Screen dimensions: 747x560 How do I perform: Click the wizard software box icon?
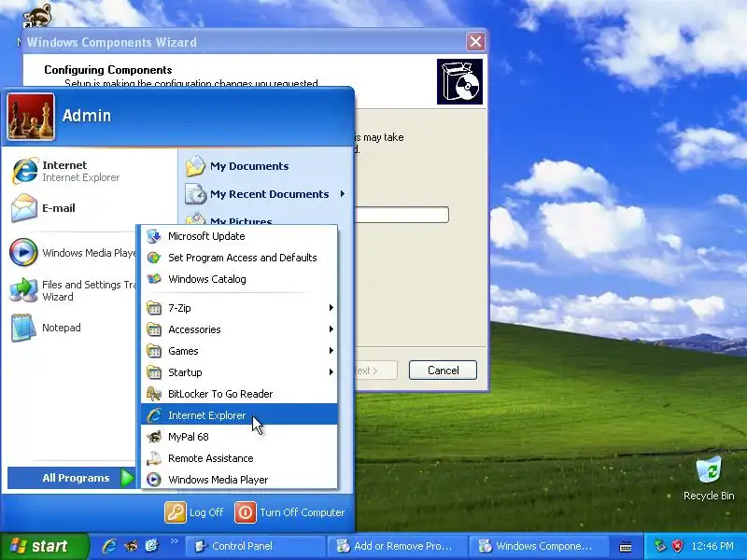(459, 81)
